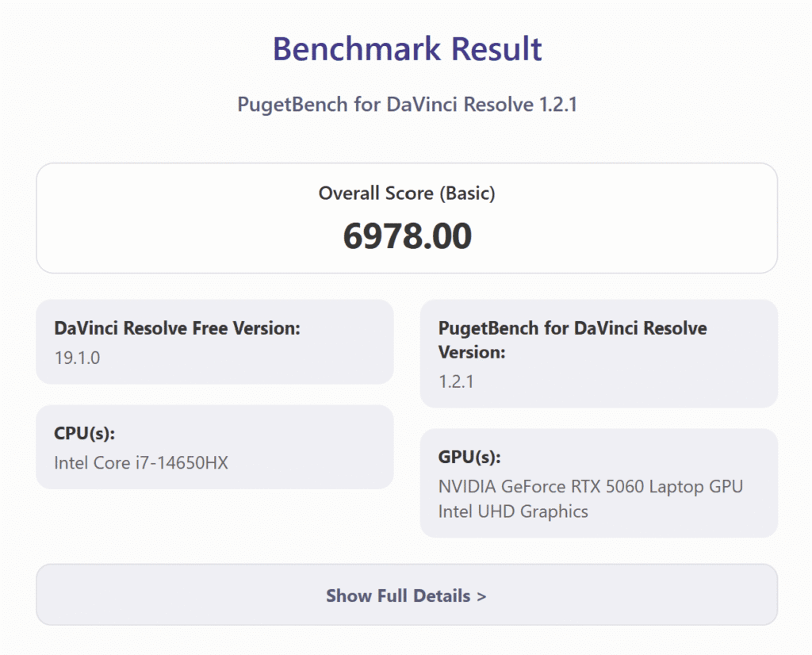Click the Overall Score (Basic) label
The image size is (812, 655).
406,193
